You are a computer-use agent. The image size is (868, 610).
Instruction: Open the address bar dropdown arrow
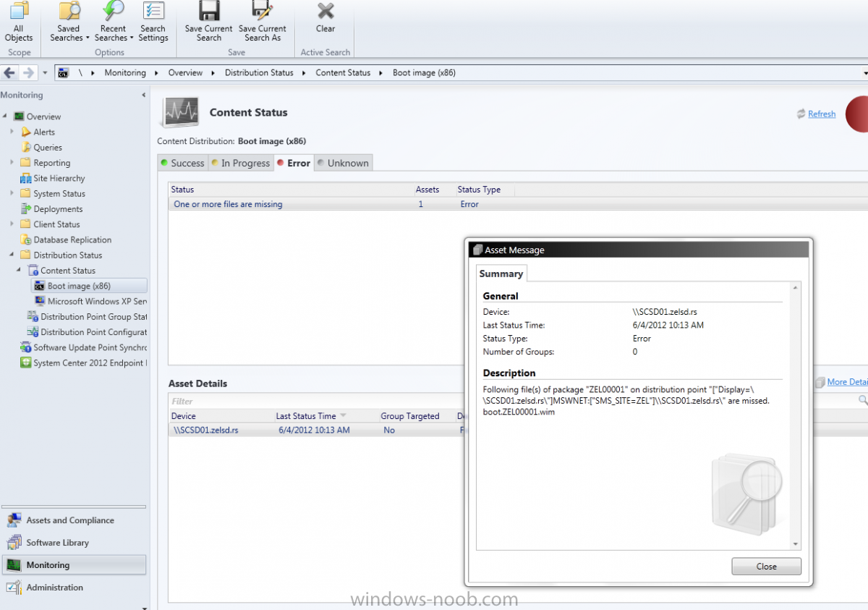click(x=865, y=73)
